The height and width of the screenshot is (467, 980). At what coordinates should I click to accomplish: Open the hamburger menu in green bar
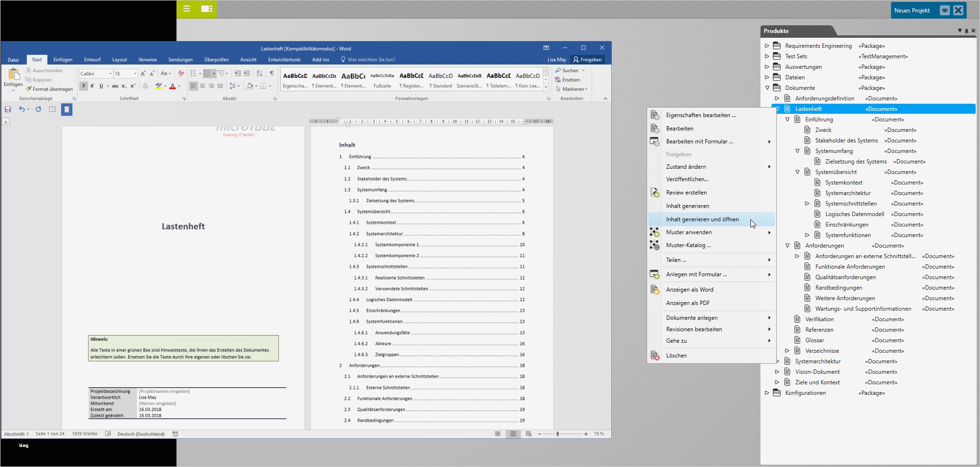pos(187,9)
